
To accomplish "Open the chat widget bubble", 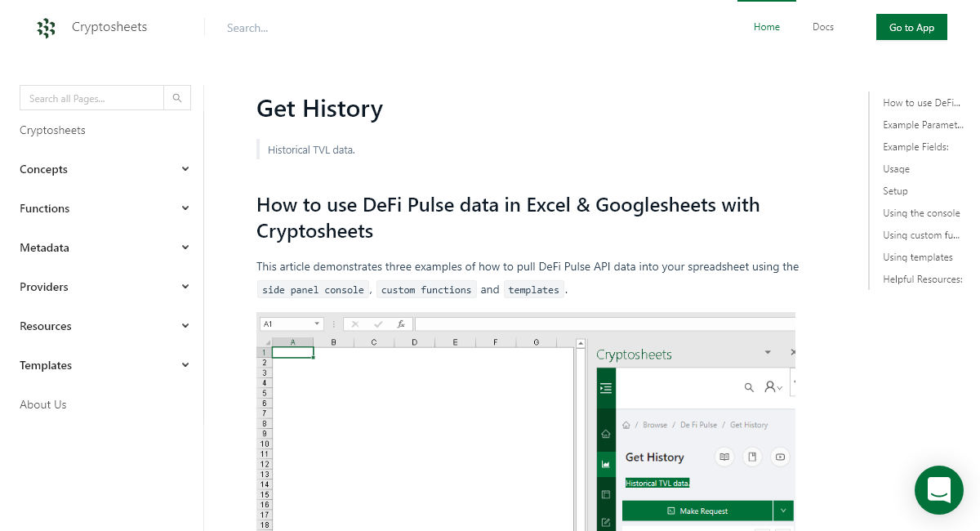I will point(938,490).
